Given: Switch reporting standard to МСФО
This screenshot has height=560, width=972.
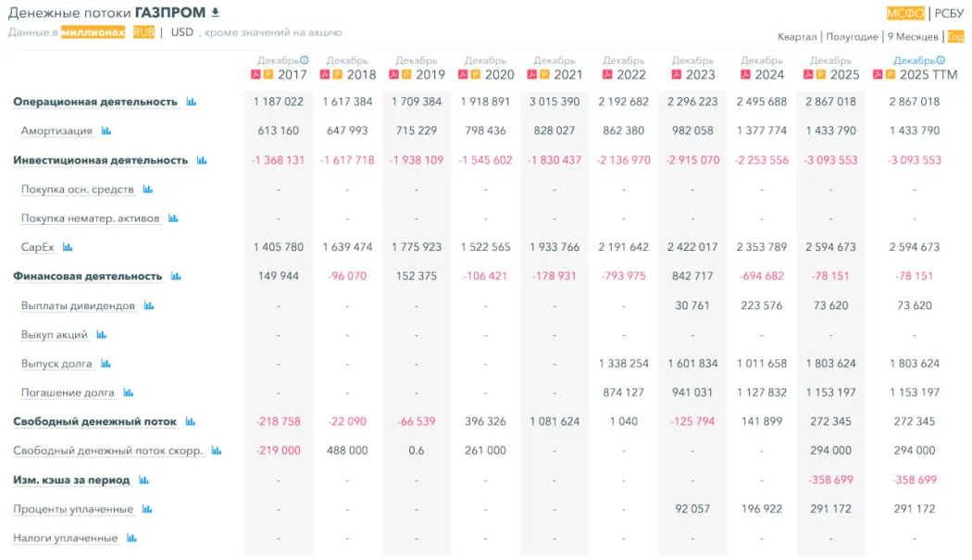Looking at the screenshot, I should (x=905, y=13).
